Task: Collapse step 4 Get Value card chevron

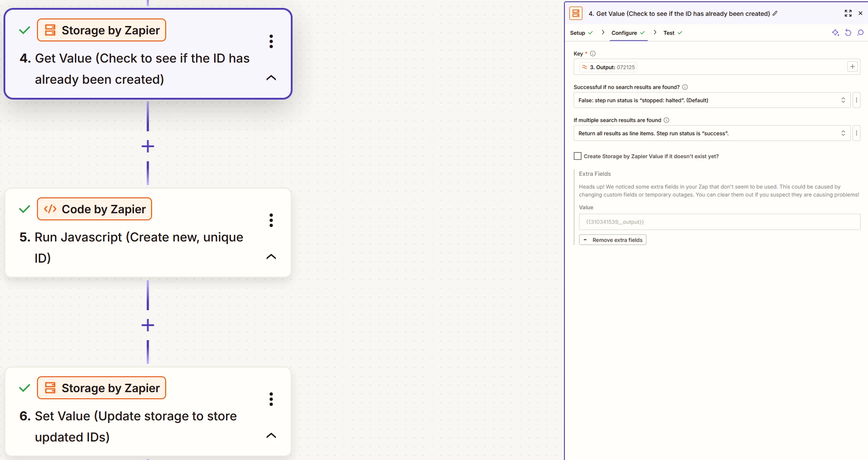Action: click(271, 78)
